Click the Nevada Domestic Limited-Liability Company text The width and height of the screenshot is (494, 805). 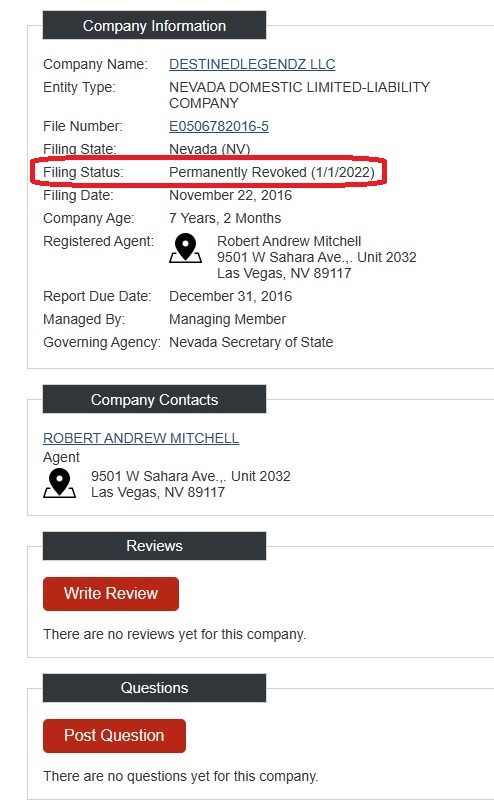click(x=299, y=95)
